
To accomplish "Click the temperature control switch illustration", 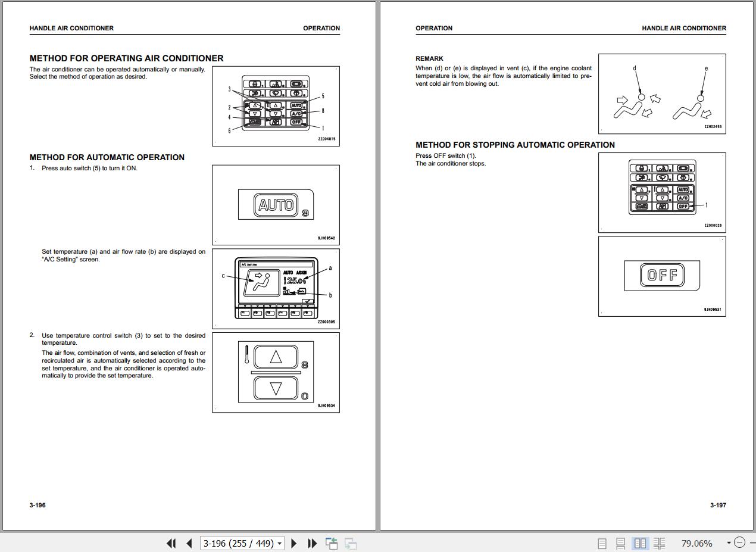I will point(276,372).
